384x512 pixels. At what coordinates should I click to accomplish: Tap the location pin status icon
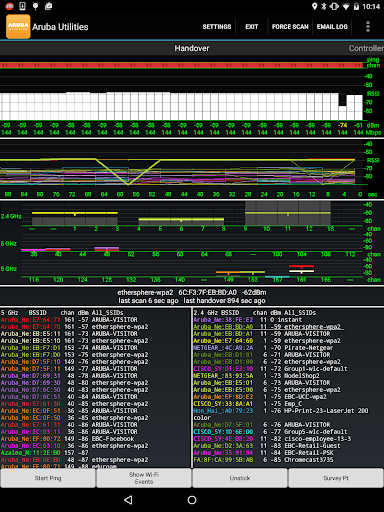(314, 6)
